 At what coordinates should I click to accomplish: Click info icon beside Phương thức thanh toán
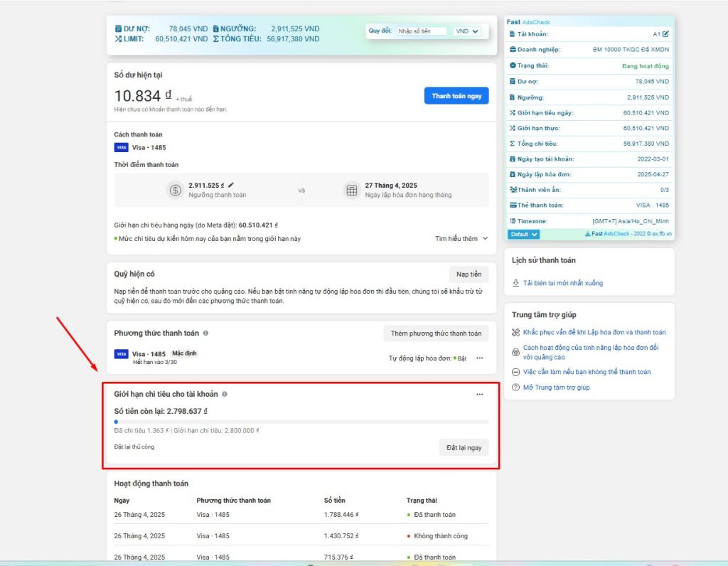(205, 333)
